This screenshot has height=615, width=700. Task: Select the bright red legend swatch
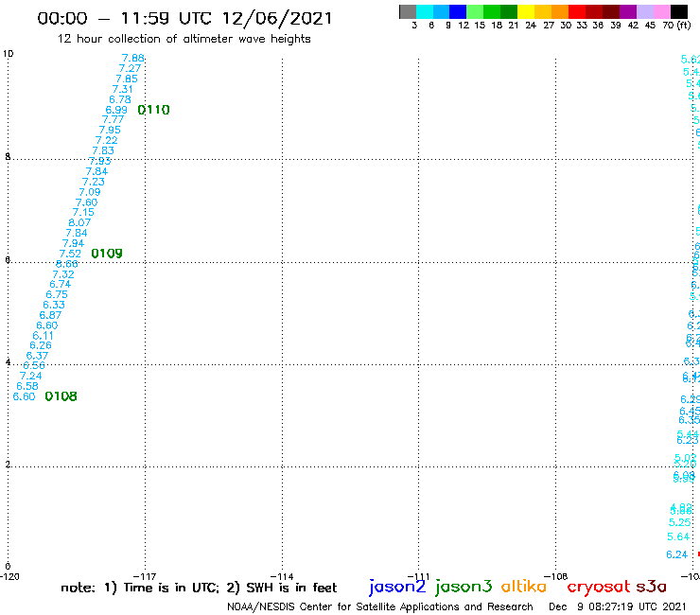(577, 12)
